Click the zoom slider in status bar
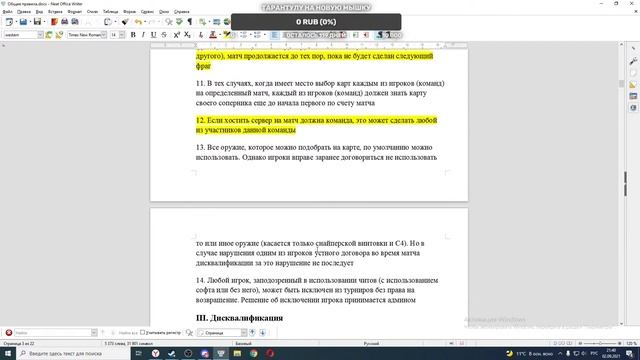This screenshot has width=640, height=360. point(600,344)
